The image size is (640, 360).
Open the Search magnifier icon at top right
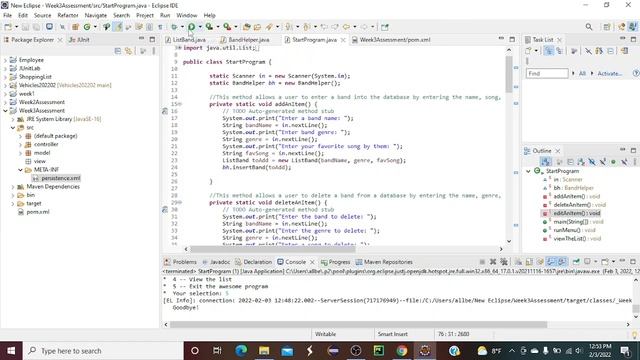click(589, 27)
